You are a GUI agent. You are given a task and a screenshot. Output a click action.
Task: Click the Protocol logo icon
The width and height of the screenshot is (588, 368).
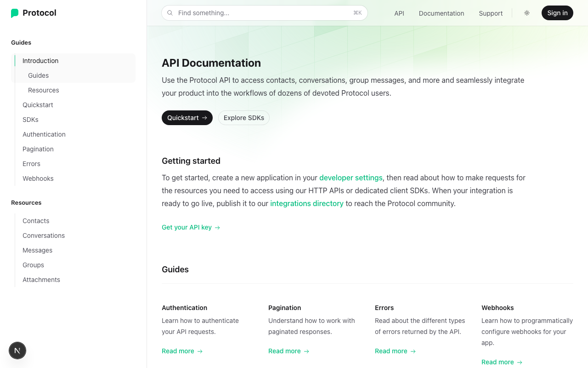click(x=14, y=13)
